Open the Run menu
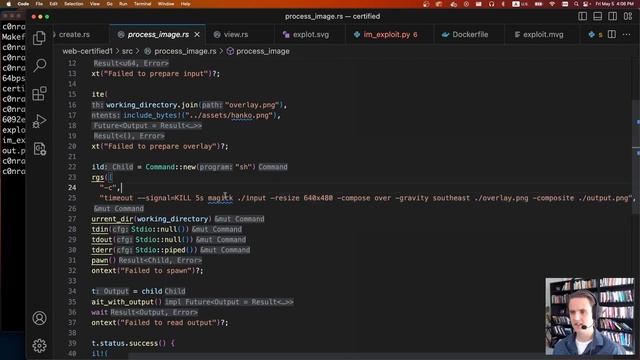The image size is (640, 360). click(x=123, y=4)
